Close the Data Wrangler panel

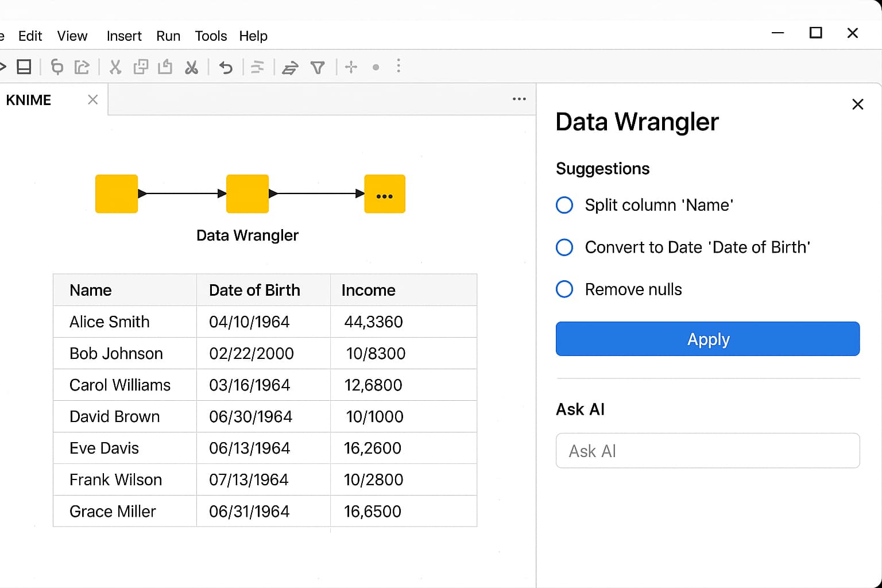(858, 104)
